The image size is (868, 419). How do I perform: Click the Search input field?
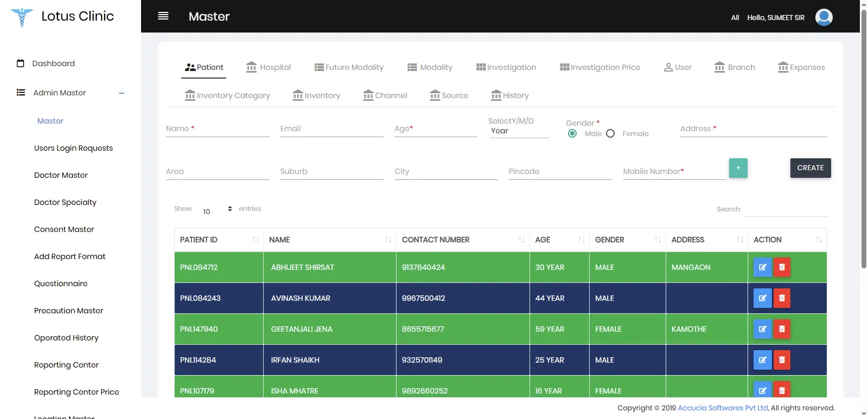pos(785,209)
